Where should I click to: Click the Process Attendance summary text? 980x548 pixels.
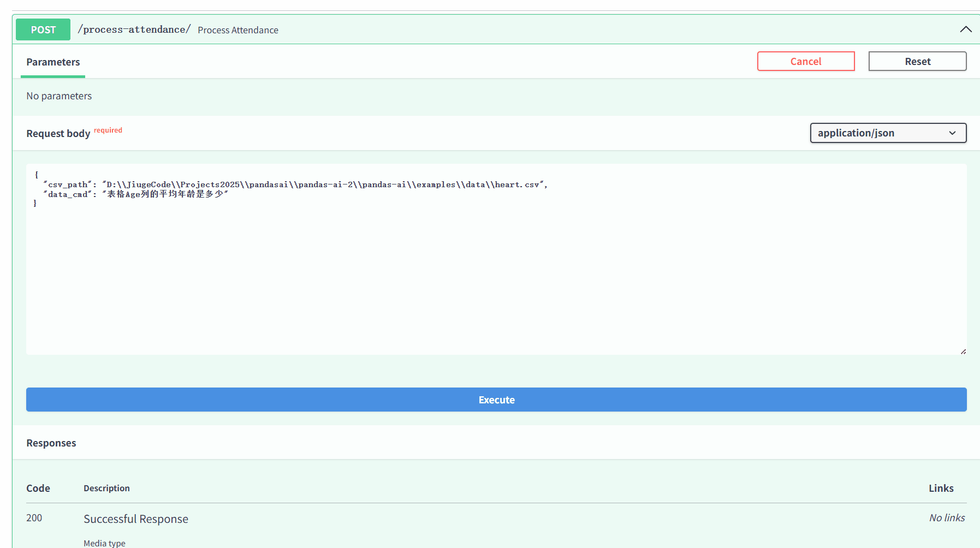pos(238,30)
